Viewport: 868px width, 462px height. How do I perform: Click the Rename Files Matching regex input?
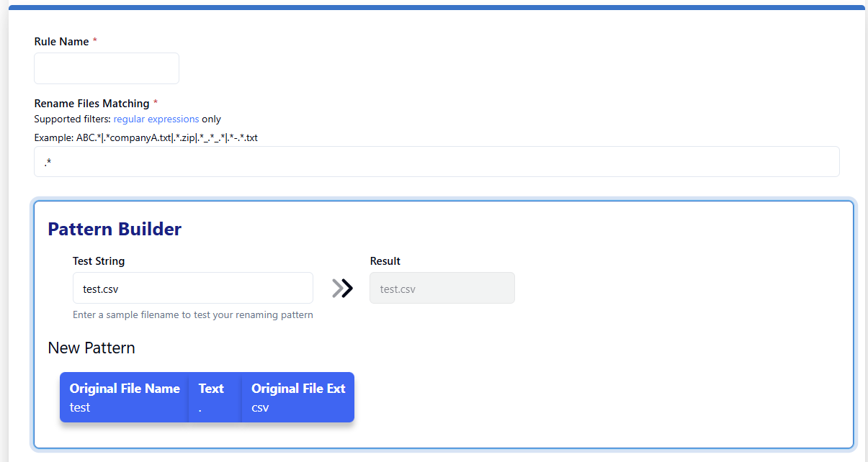pyautogui.click(x=437, y=162)
